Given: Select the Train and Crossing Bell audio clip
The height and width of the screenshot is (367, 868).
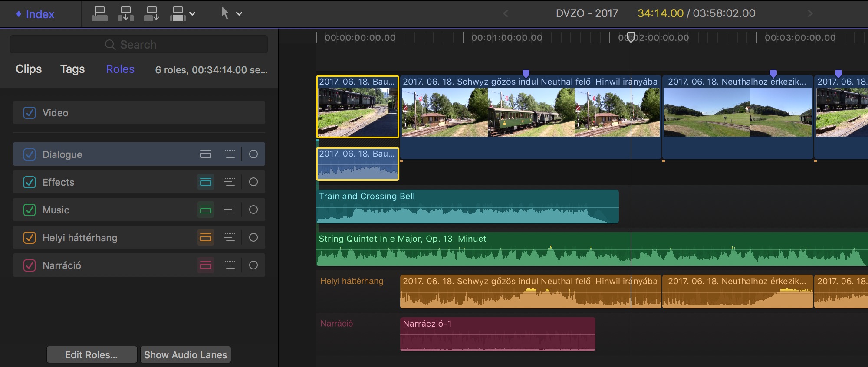Looking at the screenshot, I should click(467, 206).
